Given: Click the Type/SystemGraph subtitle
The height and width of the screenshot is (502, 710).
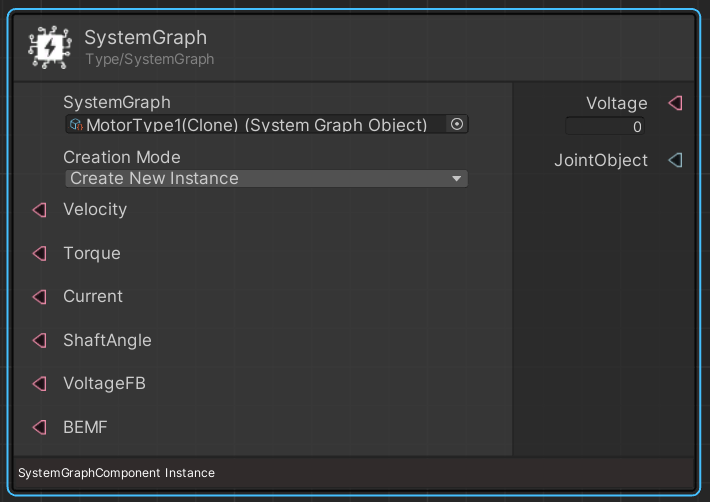Looking at the screenshot, I should coord(150,59).
